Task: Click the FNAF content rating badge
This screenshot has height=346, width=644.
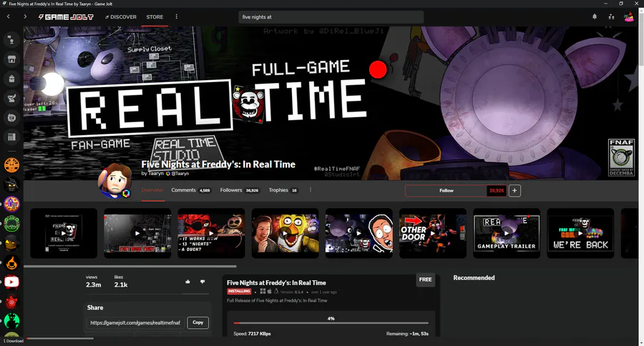Action: (621, 157)
